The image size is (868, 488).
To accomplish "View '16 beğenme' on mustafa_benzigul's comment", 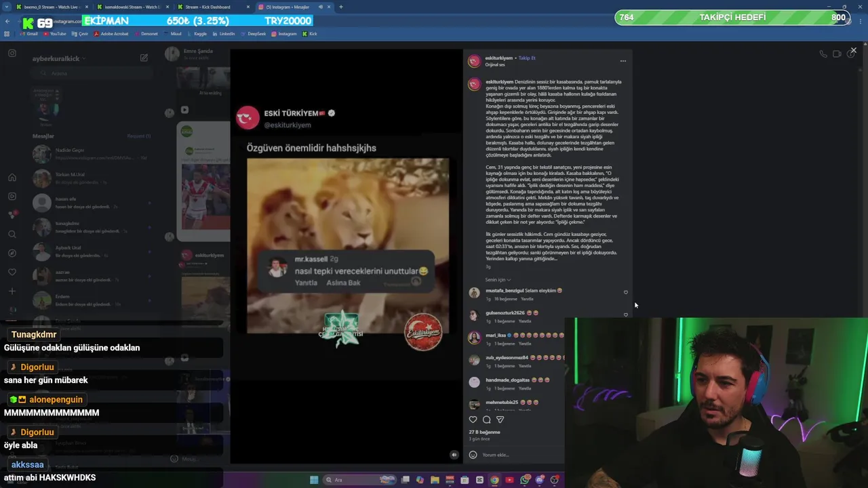I will [x=506, y=299].
